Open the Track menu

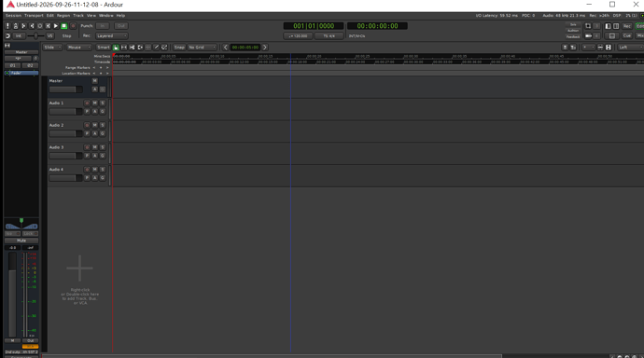[x=78, y=16]
